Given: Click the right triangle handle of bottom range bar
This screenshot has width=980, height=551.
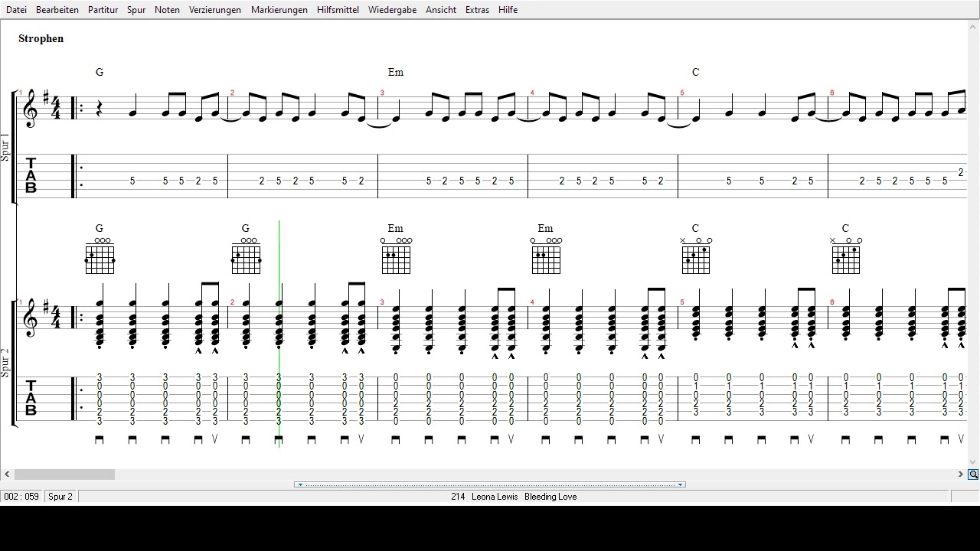Looking at the screenshot, I should pos(680,484).
